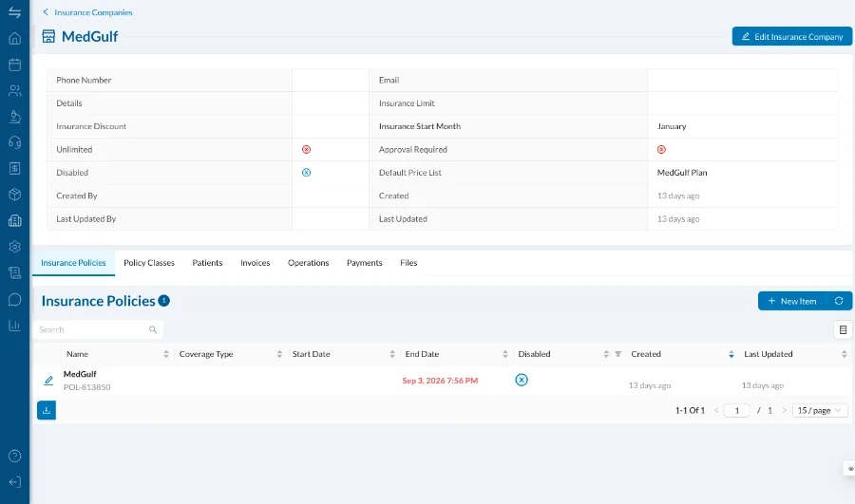The height and width of the screenshot is (504, 855).
Task: Go back to Insurance Companies
Action: 87,12
